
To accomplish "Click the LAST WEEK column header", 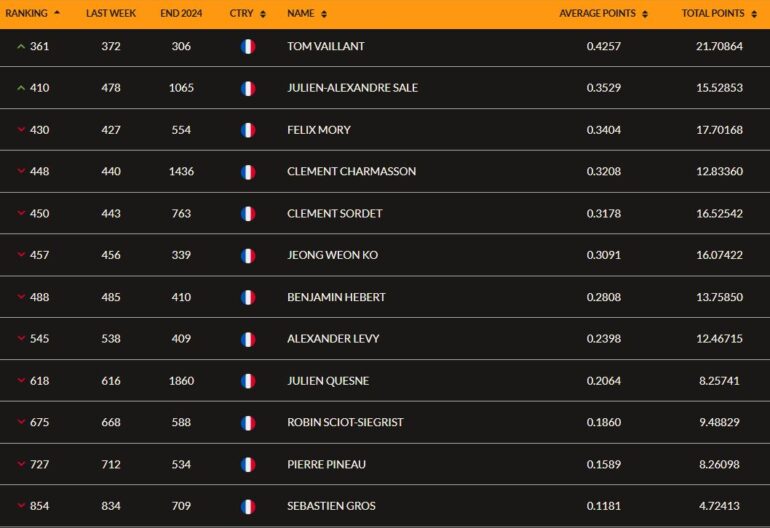I will [x=110, y=13].
